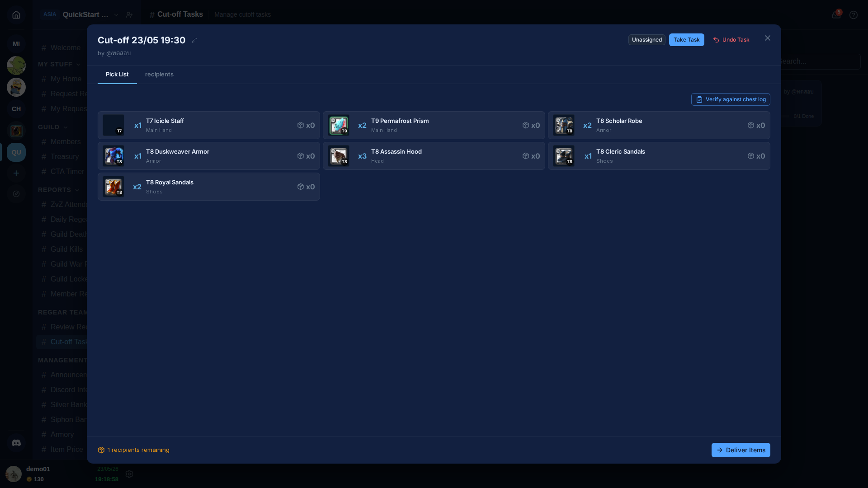This screenshot has width=868, height=488.
Task: Expand the QuickStart server dropdown chevron
Action: (116, 15)
